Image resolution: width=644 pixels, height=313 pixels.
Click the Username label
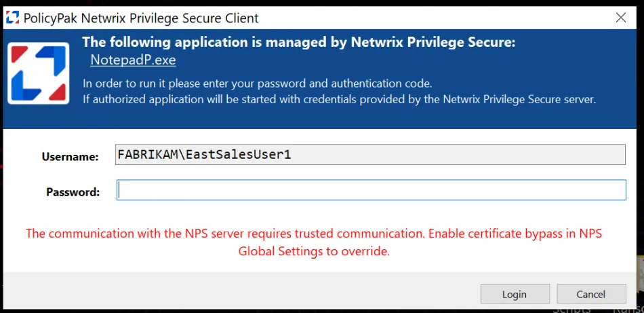pos(70,157)
